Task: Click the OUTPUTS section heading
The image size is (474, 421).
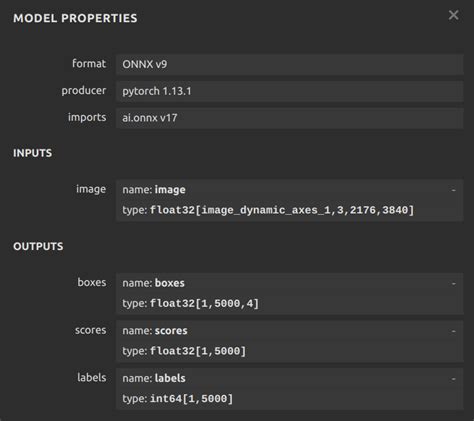Action: pyautogui.click(x=38, y=246)
